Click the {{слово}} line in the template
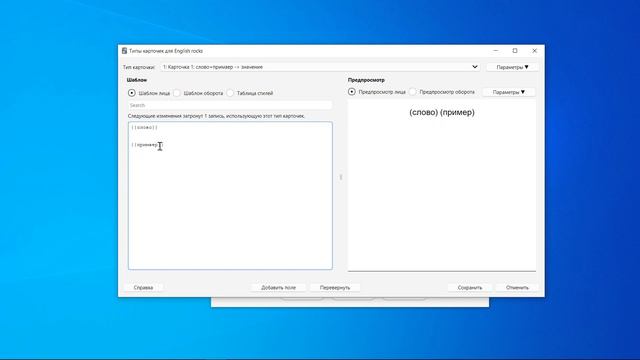Image resolution: width=640 pixels, height=360 pixels. click(x=144, y=128)
